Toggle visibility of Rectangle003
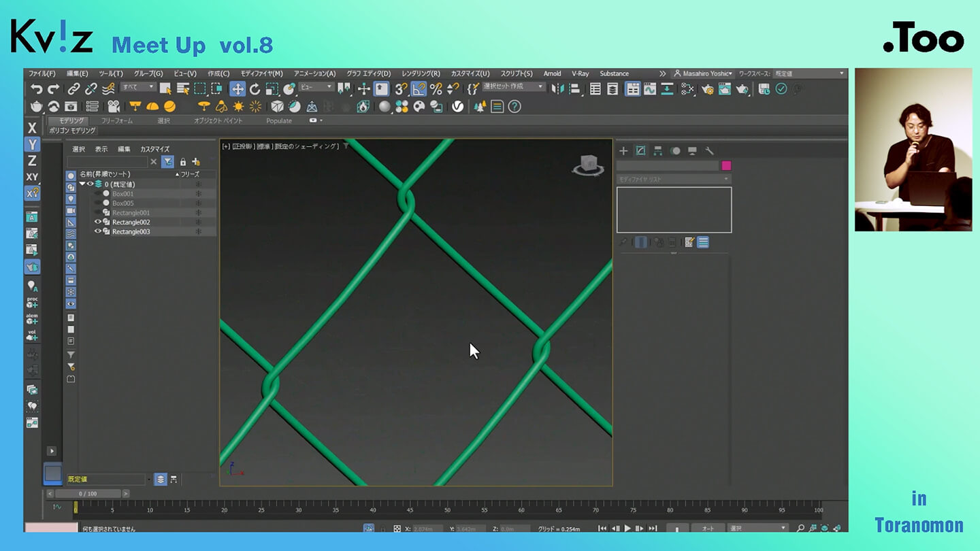Image resolution: width=980 pixels, height=551 pixels. 98,231
